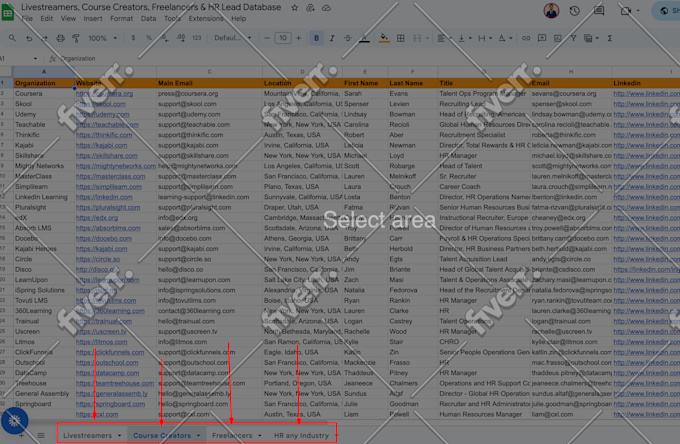This screenshot has height=444, width=680.
Task: Open the all sheets list
Action: (41, 435)
